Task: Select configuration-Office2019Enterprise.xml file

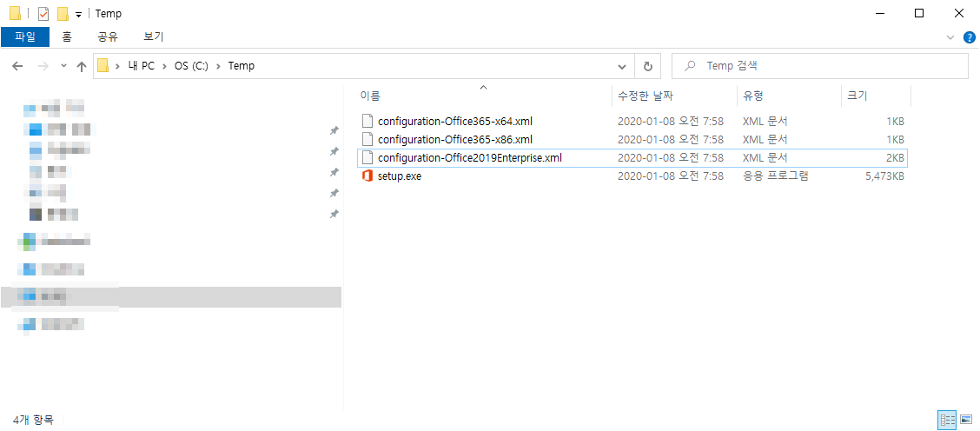Action: [470, 157]
